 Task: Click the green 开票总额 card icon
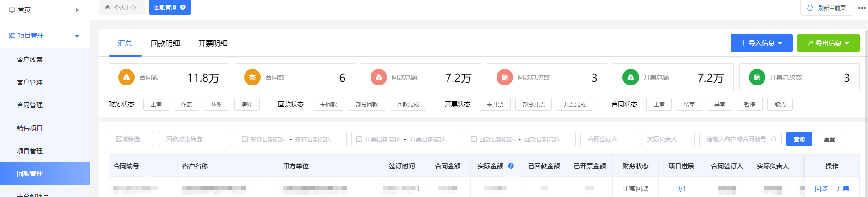click(631, 77)
